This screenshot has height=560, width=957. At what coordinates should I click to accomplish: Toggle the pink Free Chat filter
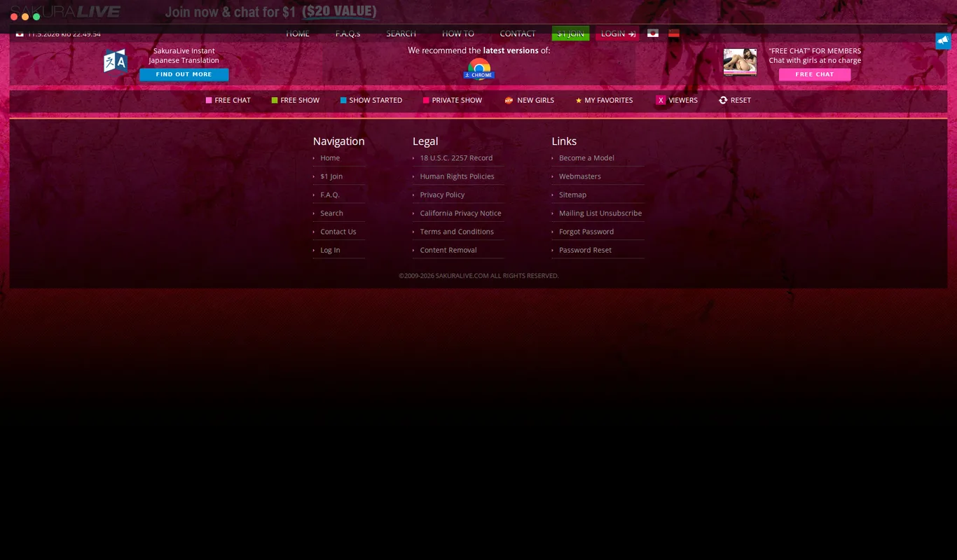[209, 100]
